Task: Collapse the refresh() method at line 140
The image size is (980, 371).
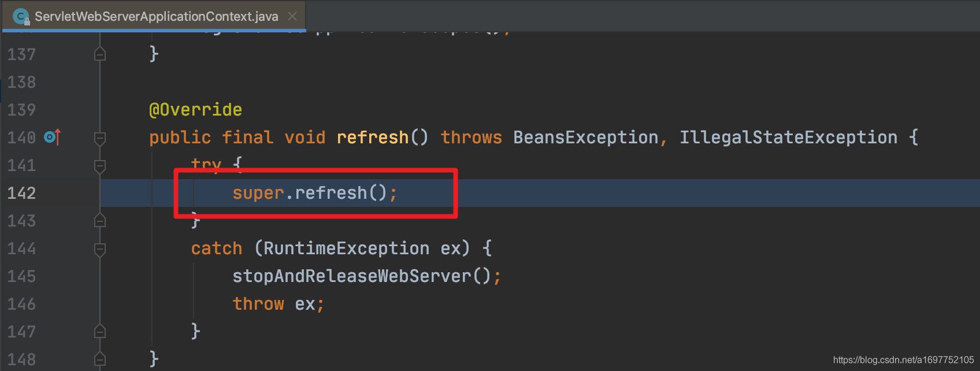Action: [100, 138]
